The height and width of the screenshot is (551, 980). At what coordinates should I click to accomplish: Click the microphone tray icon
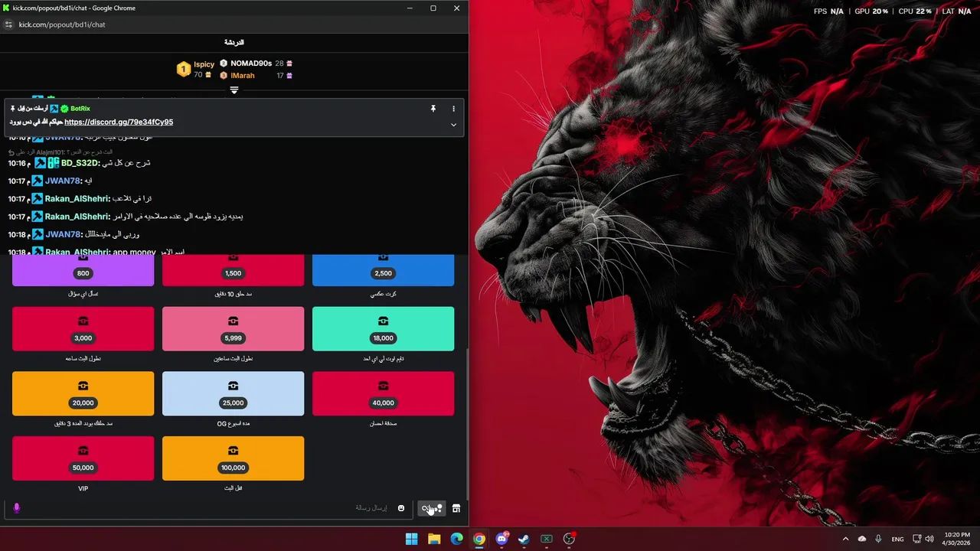coord(878,539)
